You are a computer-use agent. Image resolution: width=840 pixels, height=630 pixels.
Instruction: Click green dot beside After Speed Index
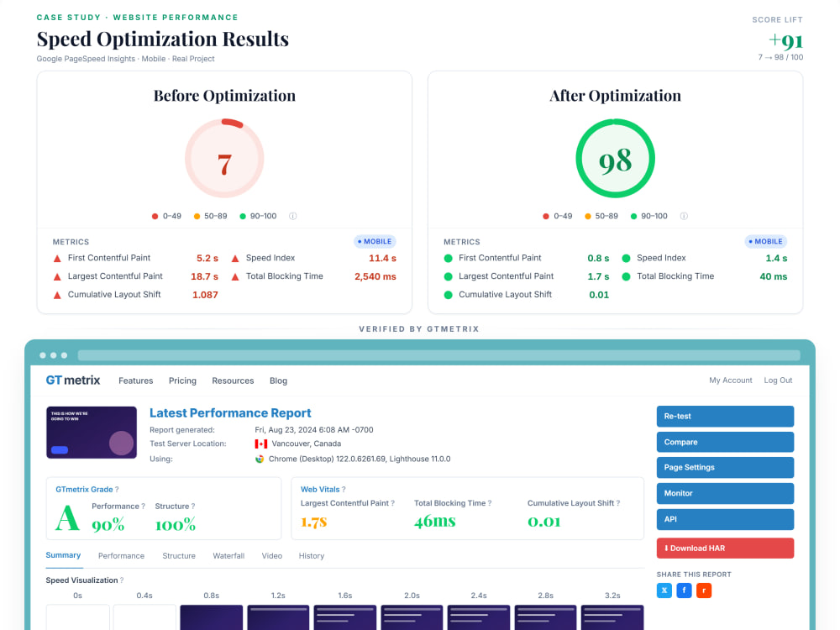626,258
